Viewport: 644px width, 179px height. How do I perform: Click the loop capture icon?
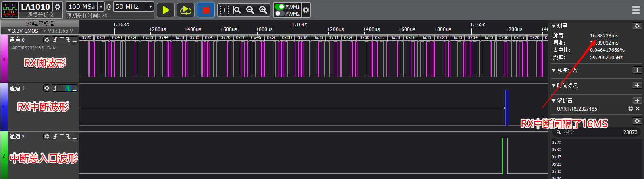point(185,10)
